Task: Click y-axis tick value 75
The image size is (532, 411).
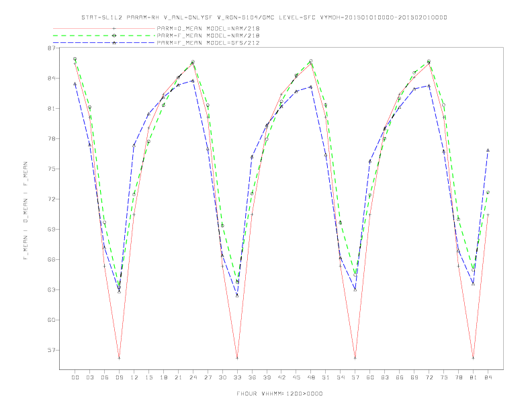Action: [51, 169]
